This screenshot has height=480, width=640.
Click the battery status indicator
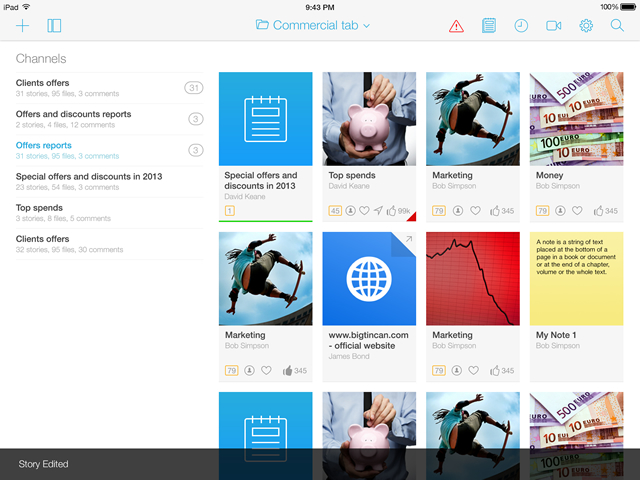pyautogui.click(x=628, y=7)
